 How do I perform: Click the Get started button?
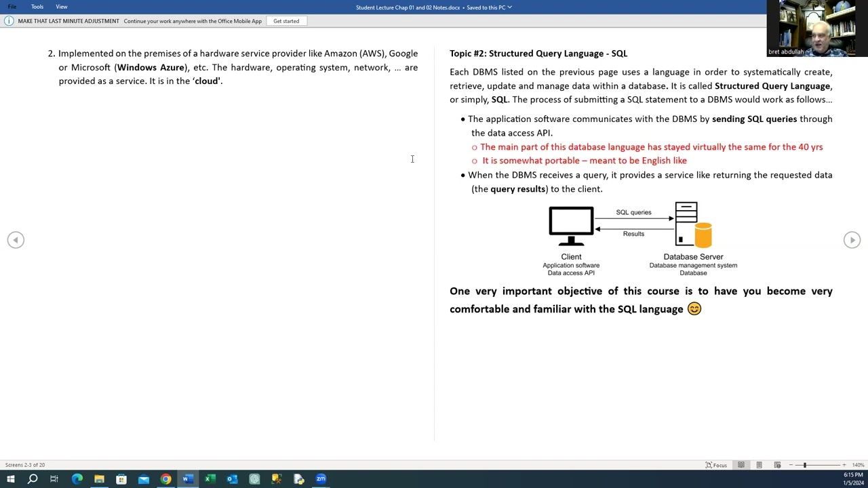[286, 21]
